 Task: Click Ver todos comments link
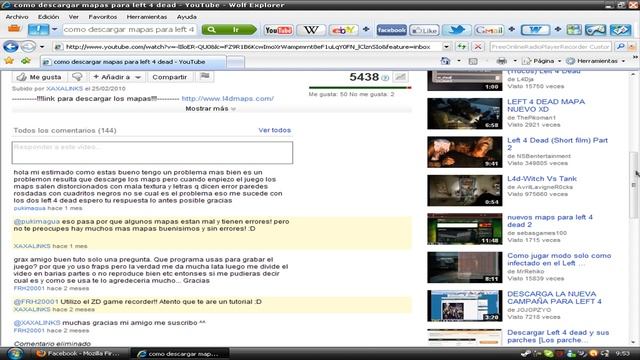pyautogui.click(x=275, y=130)
